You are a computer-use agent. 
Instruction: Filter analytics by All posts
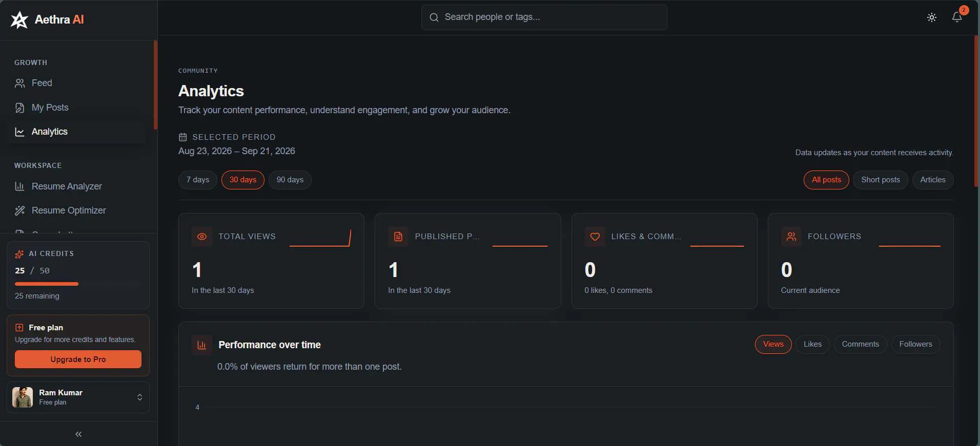tap(826, 180)
